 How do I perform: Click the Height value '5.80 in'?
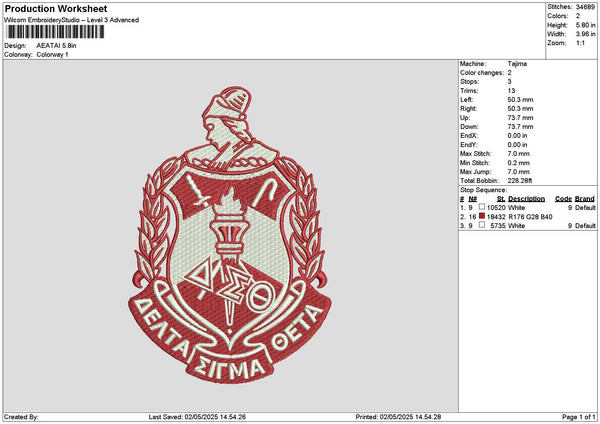[x=585, y=25]
